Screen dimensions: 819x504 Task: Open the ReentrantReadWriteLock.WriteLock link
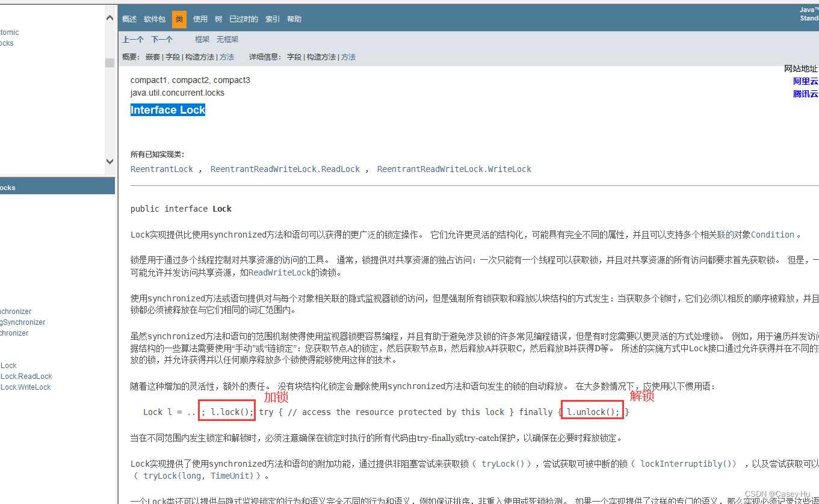454,170
